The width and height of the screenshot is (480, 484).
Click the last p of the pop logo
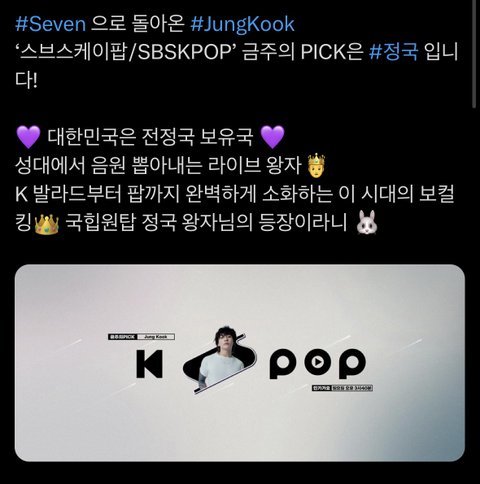(x=353, y=364)
